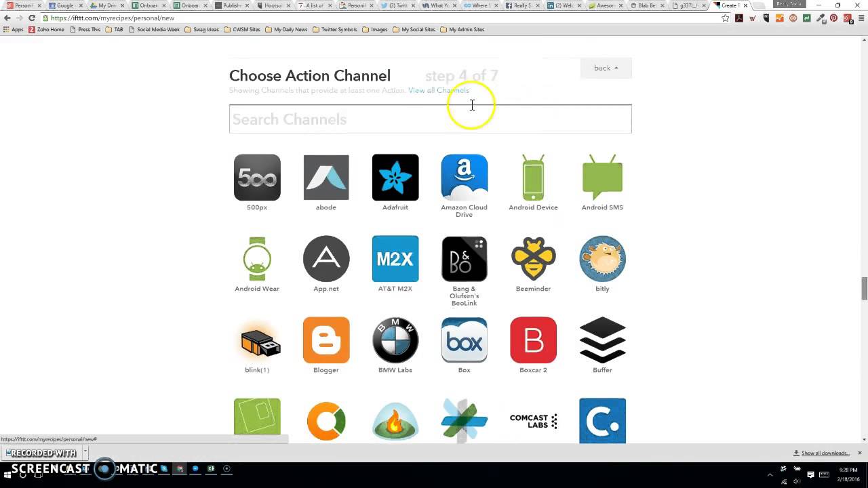868x488 pixels.
Task: Open the Chrome menu button
Action: point(860,18)
